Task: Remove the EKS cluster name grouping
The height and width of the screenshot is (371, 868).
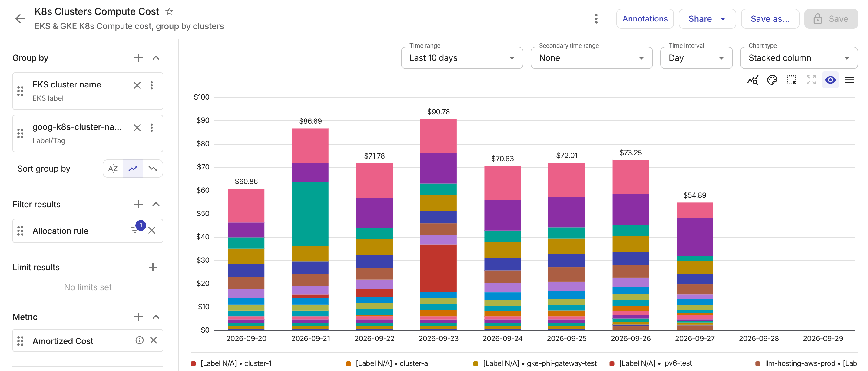Action: [137, 85]
